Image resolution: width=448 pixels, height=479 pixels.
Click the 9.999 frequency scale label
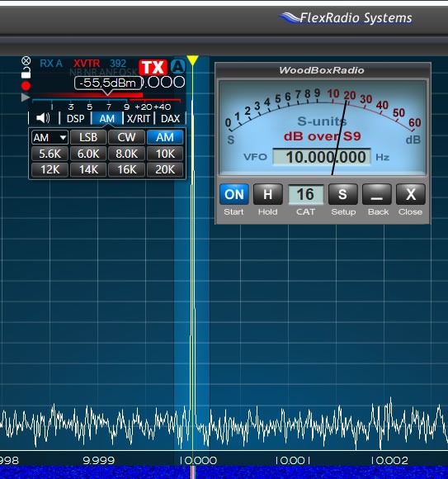pyautogui.click(x=98, y=460)
